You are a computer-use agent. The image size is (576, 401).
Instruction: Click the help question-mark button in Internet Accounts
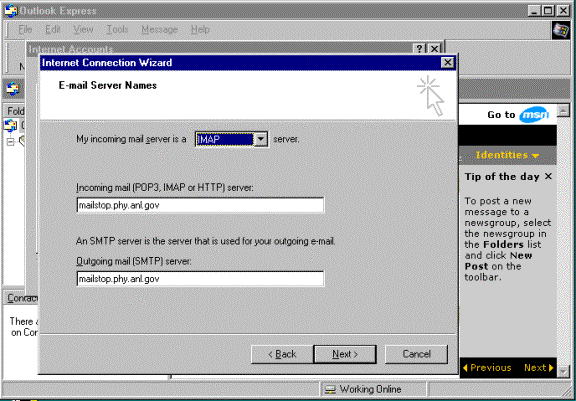[420, 49]
